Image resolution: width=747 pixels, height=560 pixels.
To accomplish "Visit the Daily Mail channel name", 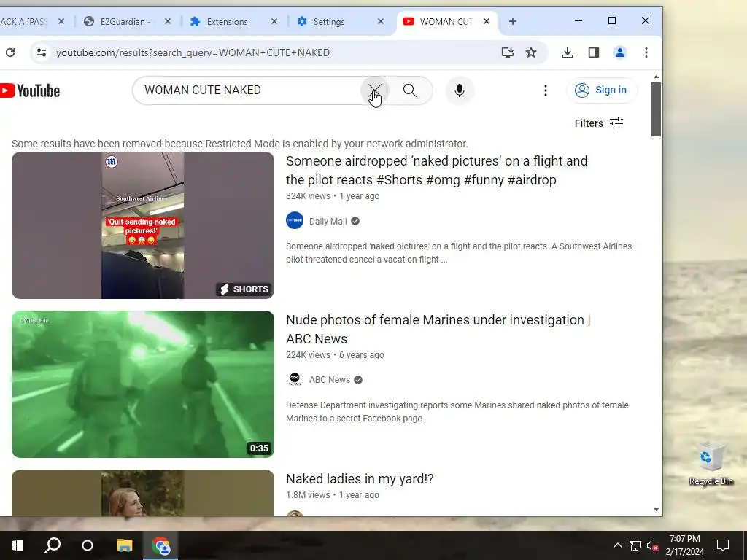I will pos(328,221).
